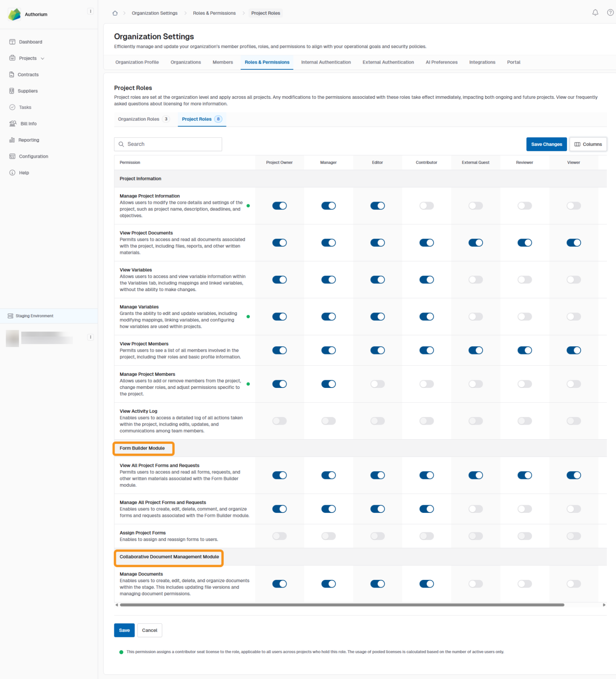Switch to the Members tab
The image size is (616, 679).
pos(222,62)
